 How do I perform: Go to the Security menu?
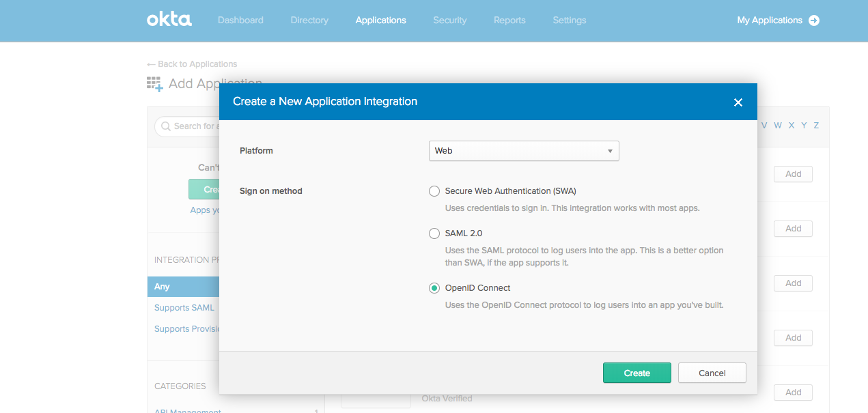[x=449, y=20]
